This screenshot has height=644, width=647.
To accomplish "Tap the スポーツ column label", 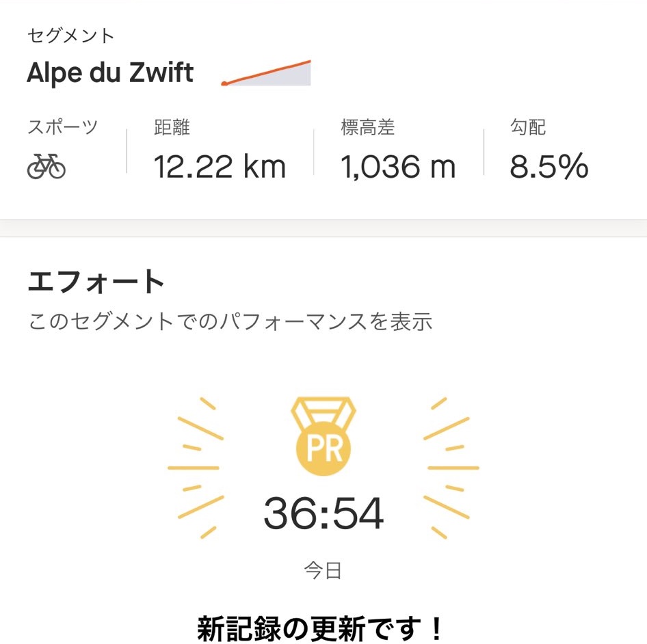I will click(63, 127).
